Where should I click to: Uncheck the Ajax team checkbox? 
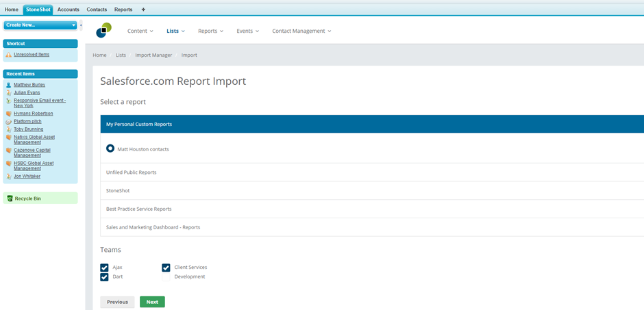104,268
